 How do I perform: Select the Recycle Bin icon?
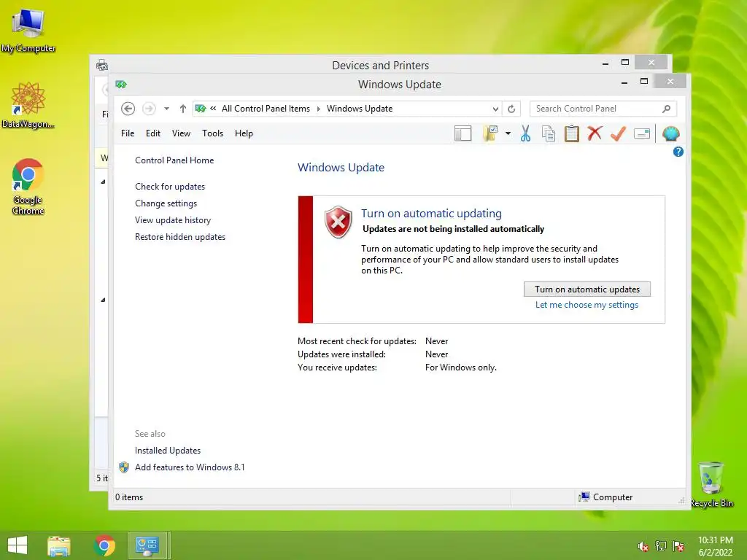coord(711,484)
